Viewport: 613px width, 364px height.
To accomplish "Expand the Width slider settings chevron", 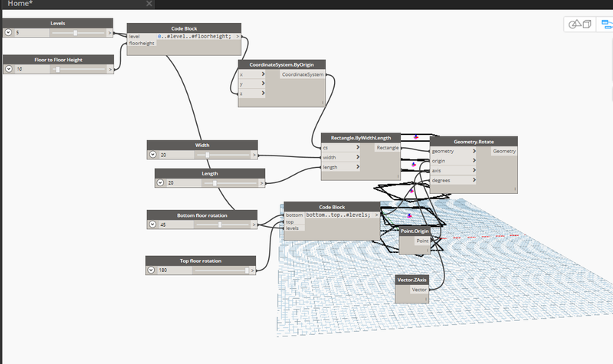I will [x=152, y=155].
